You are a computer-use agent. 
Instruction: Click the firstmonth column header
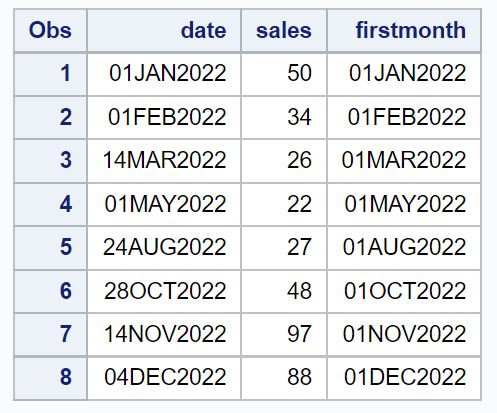click(x=404, y=31)
